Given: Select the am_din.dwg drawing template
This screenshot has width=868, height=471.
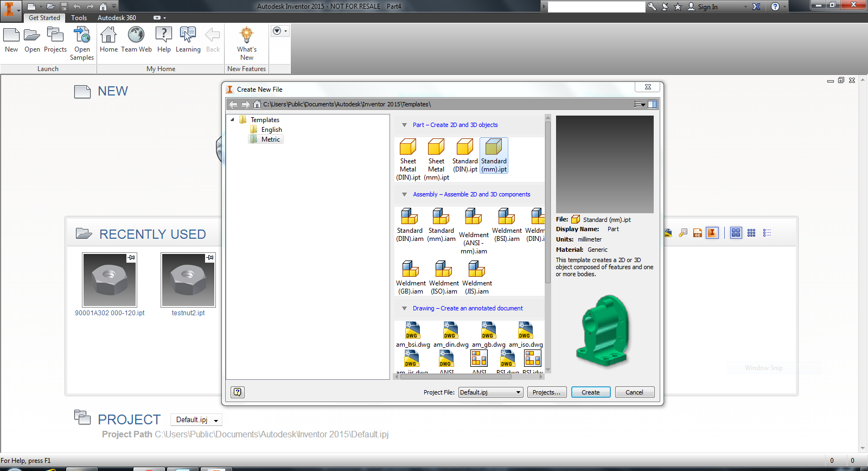Looking at the screenshot, I should [451, 335].
